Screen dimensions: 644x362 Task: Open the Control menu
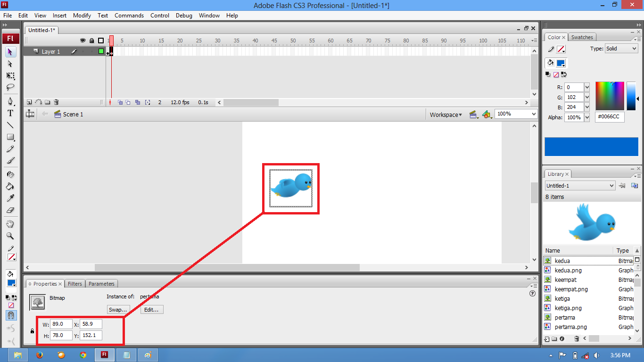click(160, 16)
